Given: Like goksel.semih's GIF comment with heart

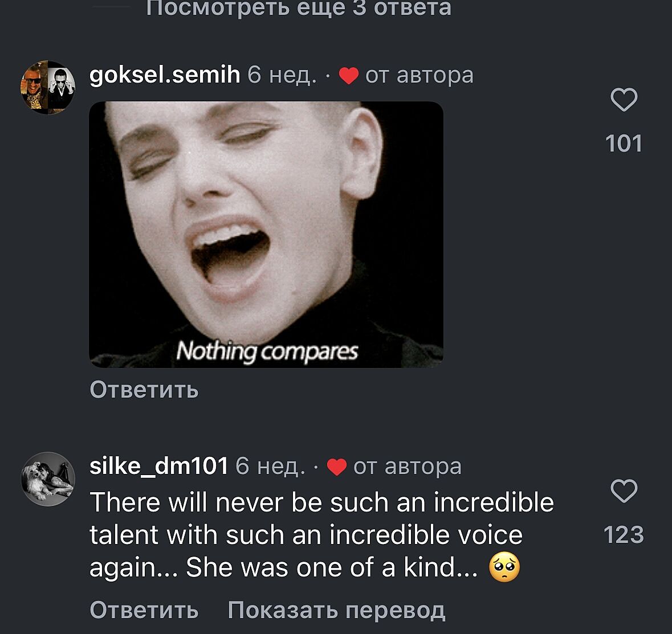Looking at the screenshot, I should (624, 100).
